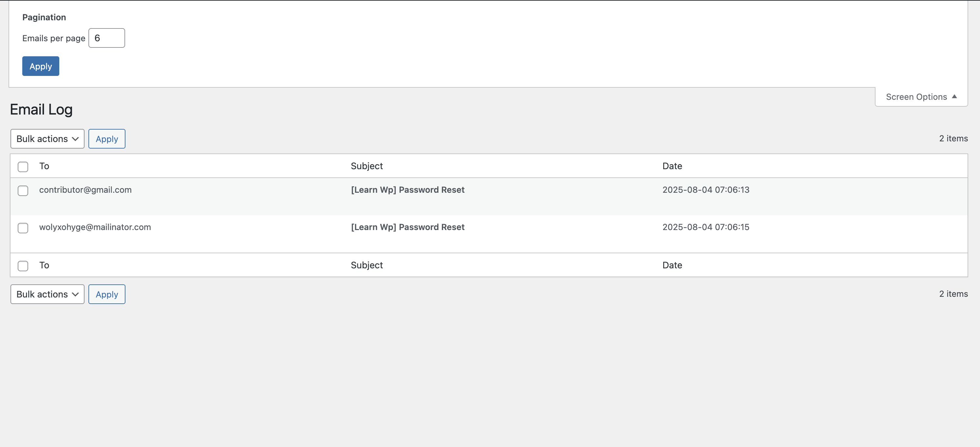The image size is (980, 447).
Task: Click the 2025-08-04 07:06:13 date entry
Action: click(706, 190)
